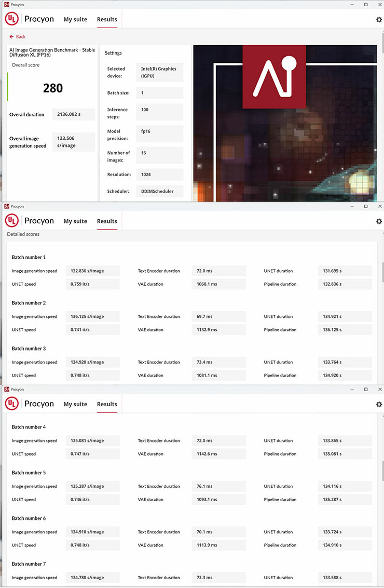The height and width of the screenshot is (588, 384).
Task: Click the UL logo in the Detailed scores window
Action: [x=11, y=220]
